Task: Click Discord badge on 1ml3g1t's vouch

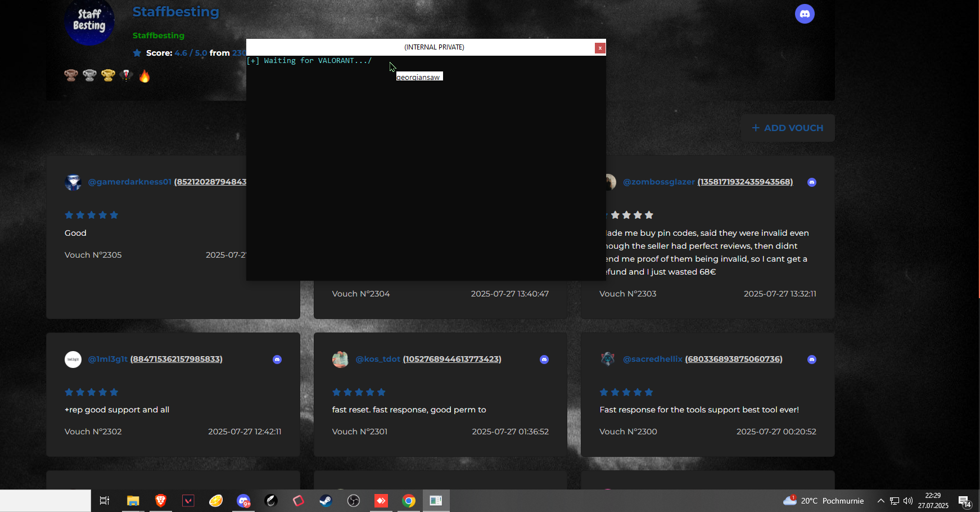Action: coord(277,360)
